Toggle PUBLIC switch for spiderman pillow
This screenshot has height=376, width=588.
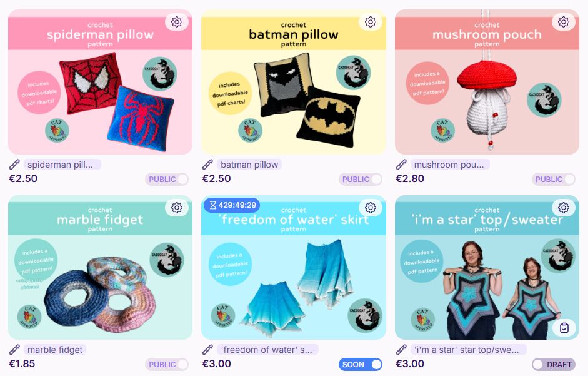167,179
